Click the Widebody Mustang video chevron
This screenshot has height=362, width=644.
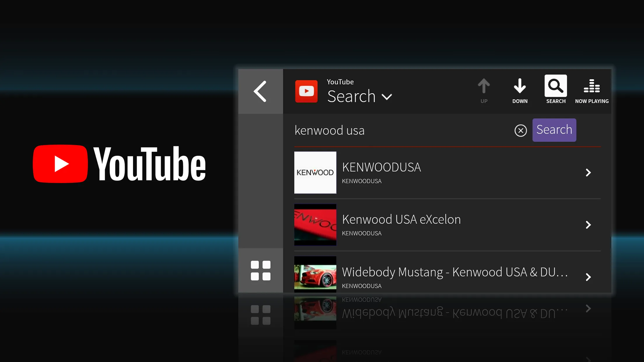point(588,277)
